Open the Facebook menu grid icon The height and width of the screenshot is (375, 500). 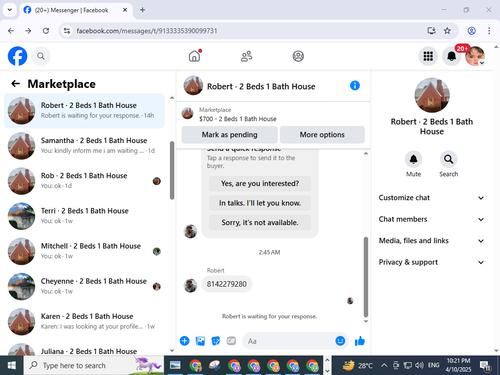tap(428, 56)
